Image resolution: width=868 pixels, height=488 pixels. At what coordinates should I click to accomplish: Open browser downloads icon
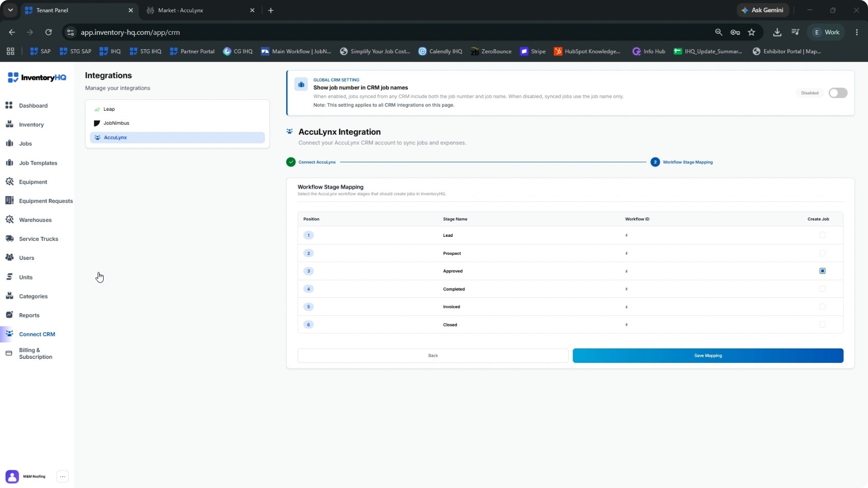point(777,32)
